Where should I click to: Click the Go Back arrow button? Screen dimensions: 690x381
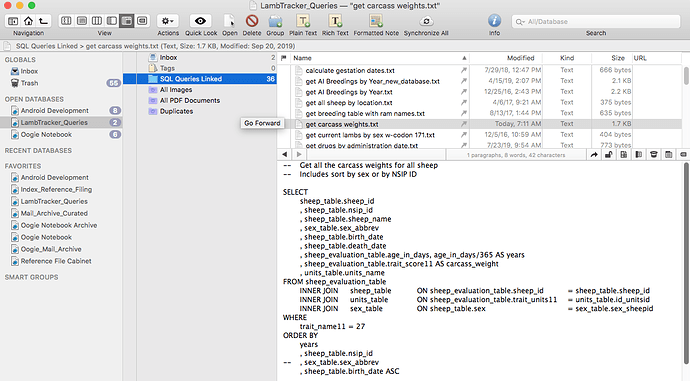click(x=285, y=154)
